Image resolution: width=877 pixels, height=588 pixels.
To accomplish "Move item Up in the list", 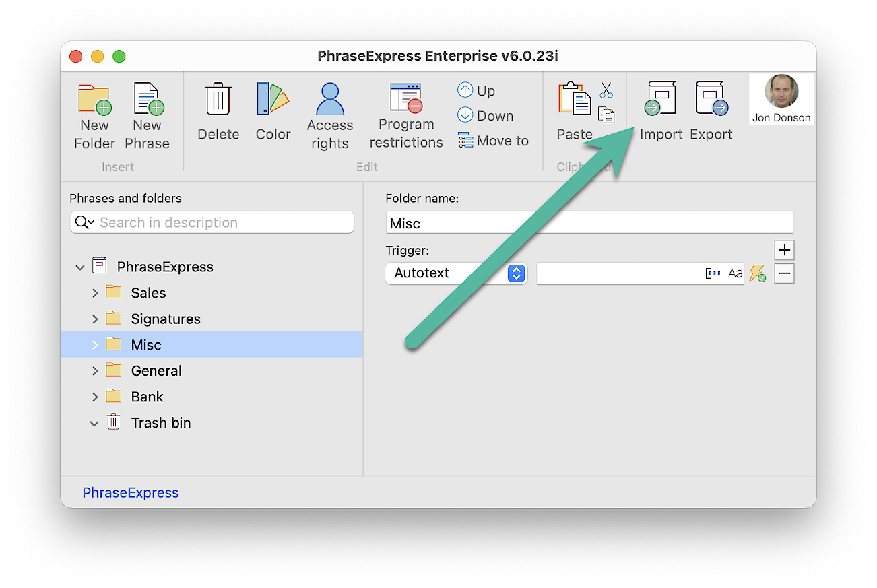I will coord(476,90).
